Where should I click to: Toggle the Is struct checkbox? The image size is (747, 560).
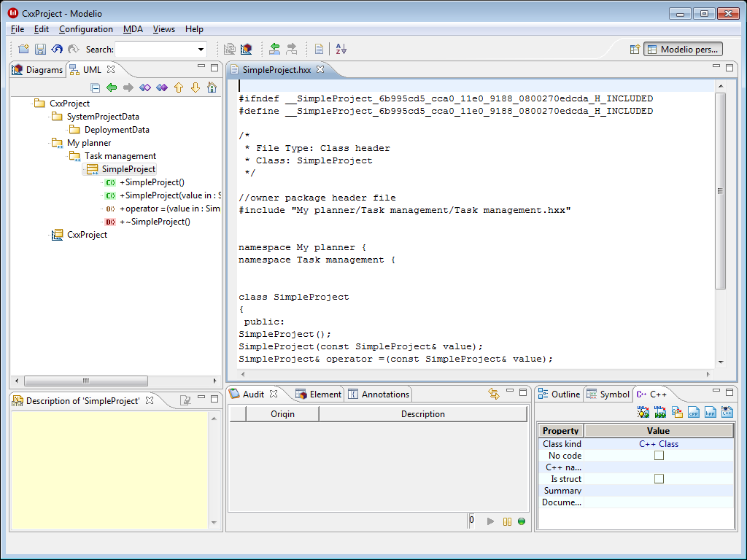[x=659, y=478]
